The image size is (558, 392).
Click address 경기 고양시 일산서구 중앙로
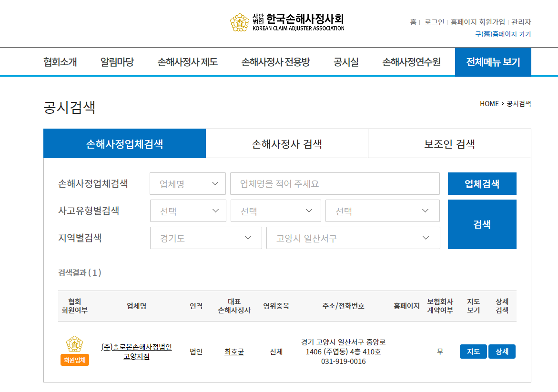coord(344,342)
